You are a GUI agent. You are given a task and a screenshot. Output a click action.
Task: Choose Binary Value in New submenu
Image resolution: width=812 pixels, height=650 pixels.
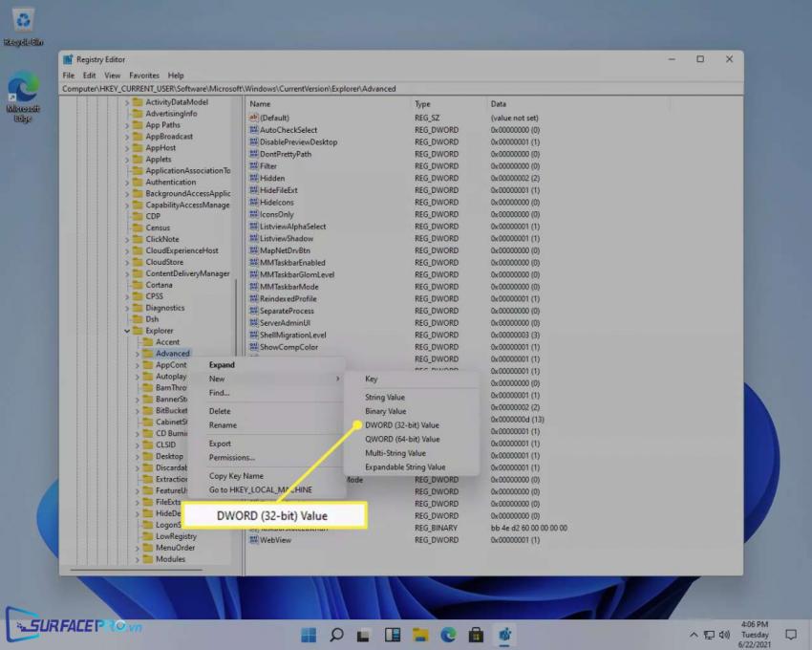click(385, 411)
